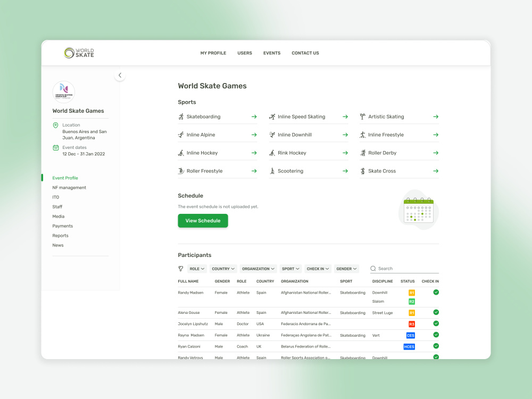Open Artistic Skating via its arrow

point(436,117)
